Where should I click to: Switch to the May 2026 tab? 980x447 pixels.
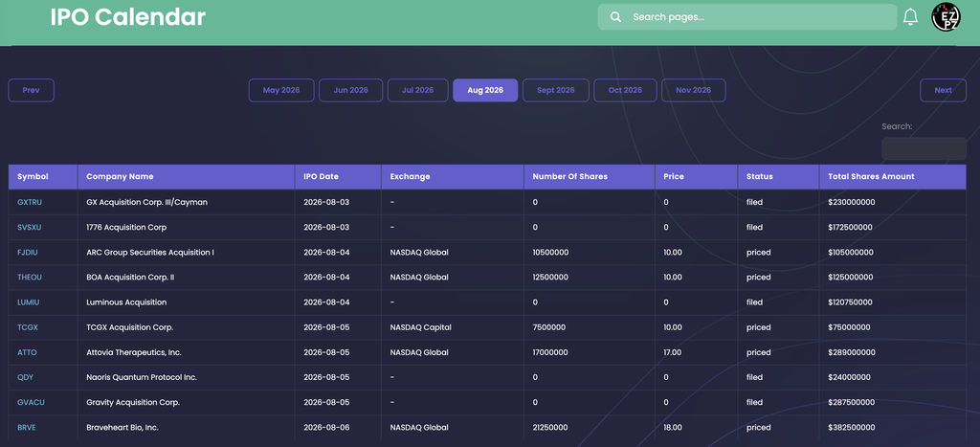pyautogui.click(x=281, y=90)
